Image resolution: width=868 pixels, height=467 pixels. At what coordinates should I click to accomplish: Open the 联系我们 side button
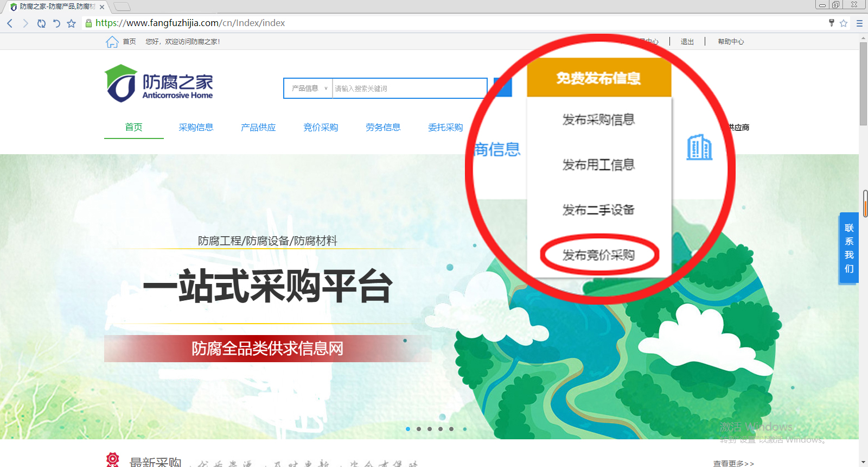click(849, 248)
